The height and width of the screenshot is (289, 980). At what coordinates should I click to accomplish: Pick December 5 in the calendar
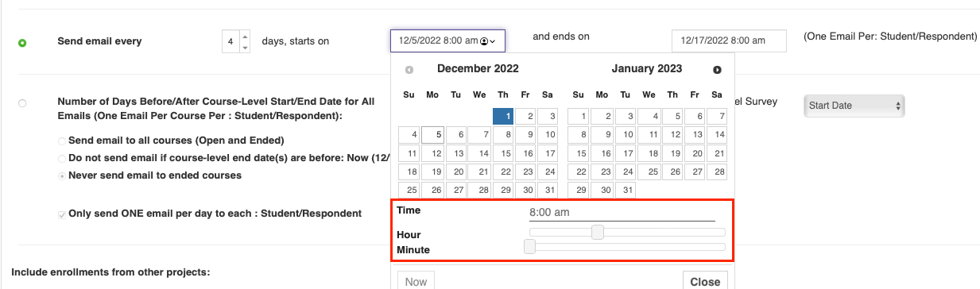click(432, 135)
